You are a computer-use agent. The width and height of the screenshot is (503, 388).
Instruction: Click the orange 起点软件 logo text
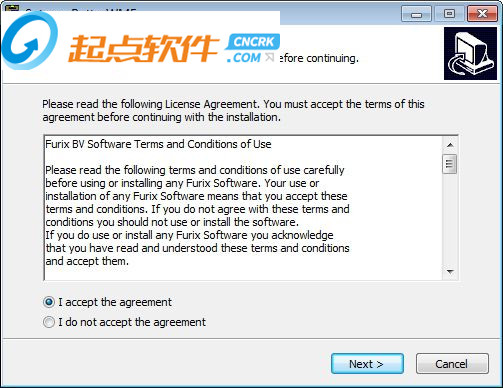tap(143, 49)
